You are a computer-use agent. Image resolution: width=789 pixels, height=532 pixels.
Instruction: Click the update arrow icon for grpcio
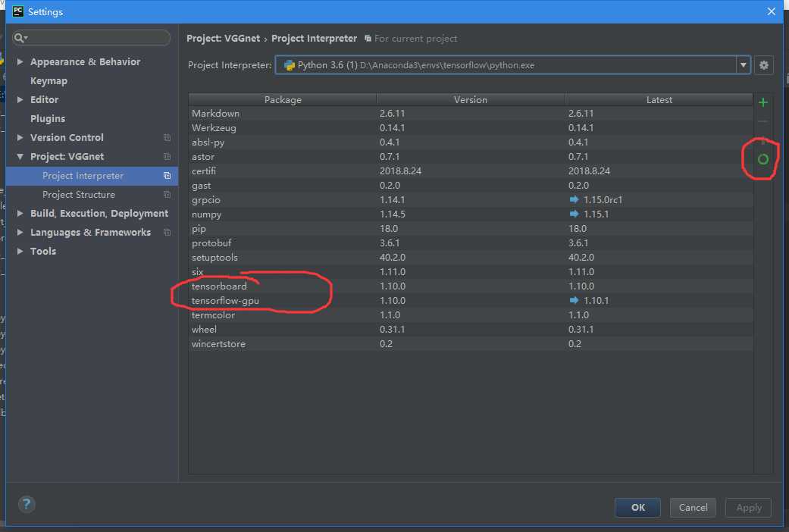[x=574, y=199]
